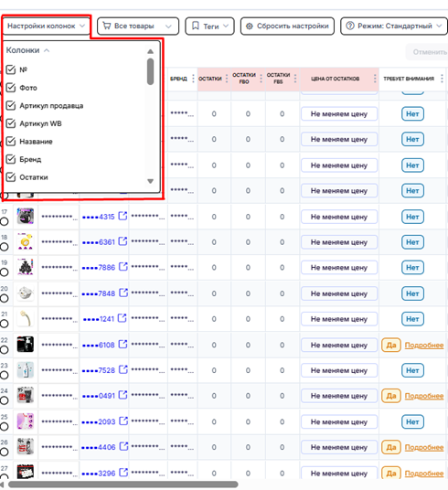Screen dimensions: 448x490
Task: Open the Режим: Стандартный dropdown
Action: pos(394,26)
